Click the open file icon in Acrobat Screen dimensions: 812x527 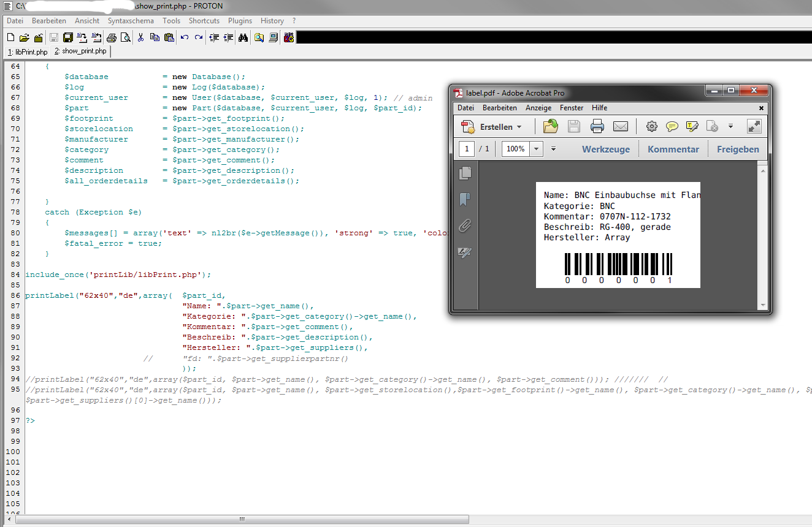pyautogui.click(x=551, y=127)
